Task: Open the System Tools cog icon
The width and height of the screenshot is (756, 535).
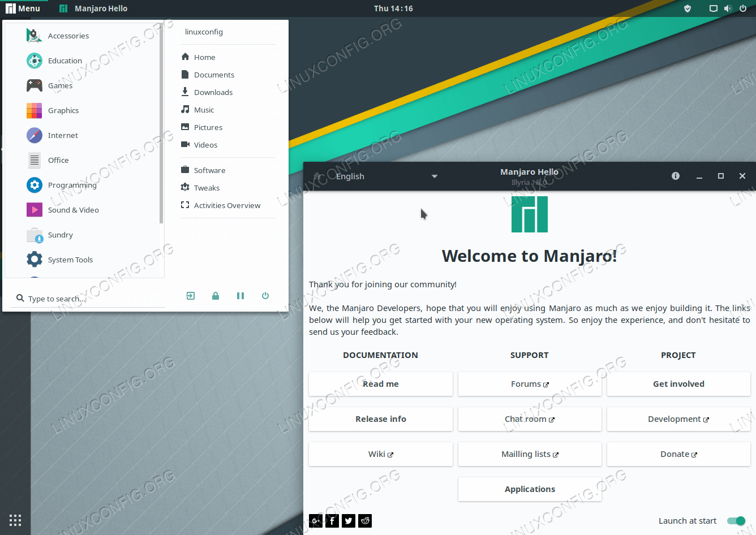Action: click(34, 260)
